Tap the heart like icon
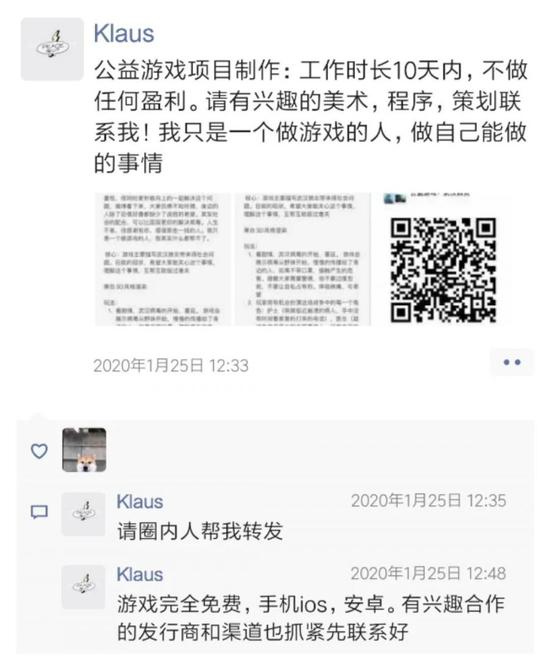Image resolution: width=550 pixels, height=661 pixels. point(40,451)
